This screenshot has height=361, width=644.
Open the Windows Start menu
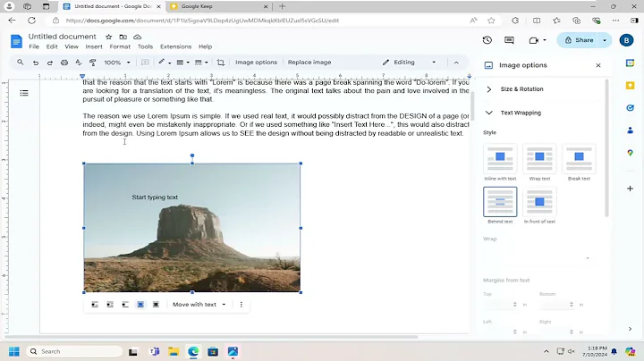point(14,351)
